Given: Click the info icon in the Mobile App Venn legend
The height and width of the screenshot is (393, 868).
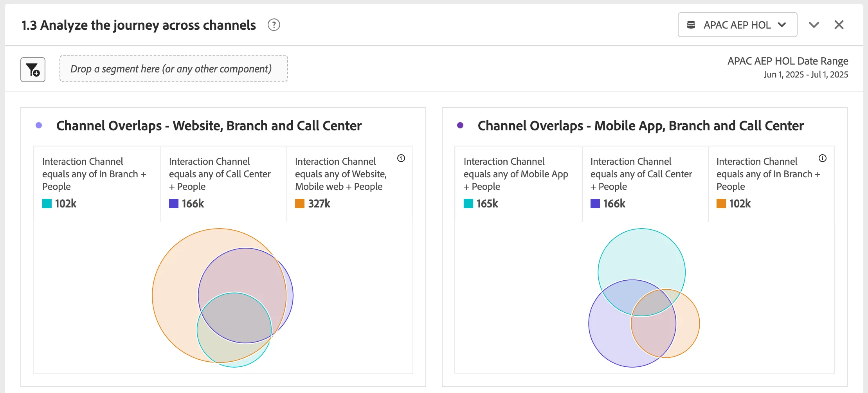Looking at the screenshot, I should point(823,158).
